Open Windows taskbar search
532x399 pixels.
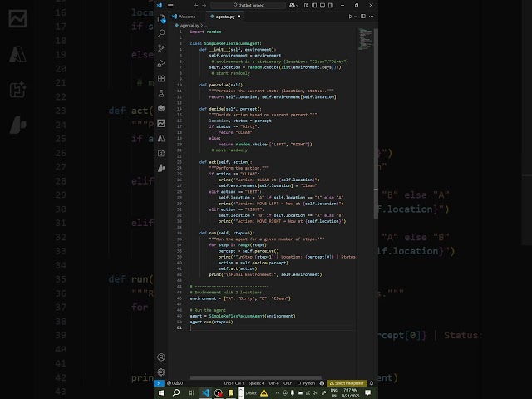(x=176, y=393)
